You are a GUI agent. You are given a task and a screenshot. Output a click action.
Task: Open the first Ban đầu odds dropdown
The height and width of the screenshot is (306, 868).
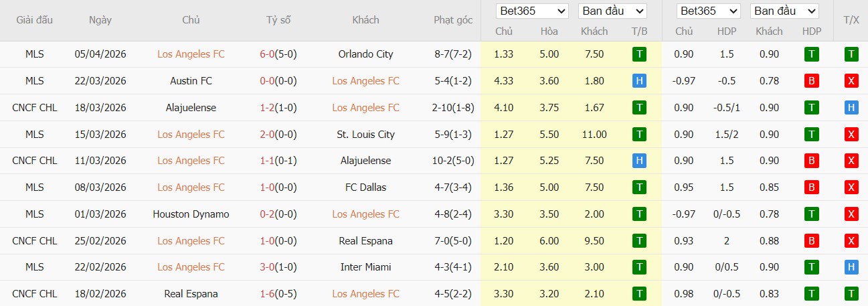(x=612, y=11)
